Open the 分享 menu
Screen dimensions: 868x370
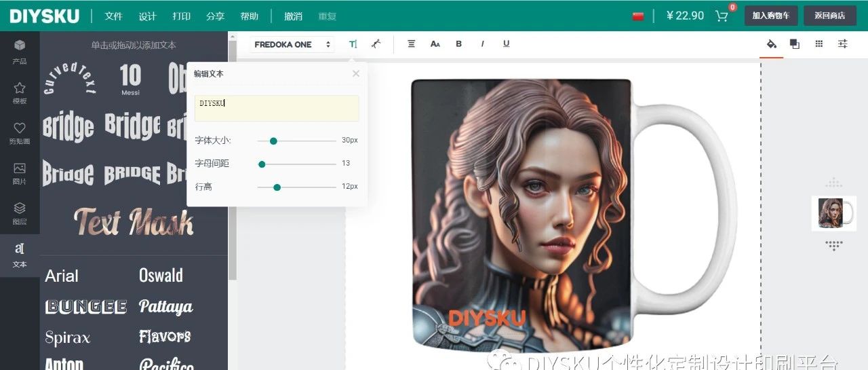coord(215,16)
